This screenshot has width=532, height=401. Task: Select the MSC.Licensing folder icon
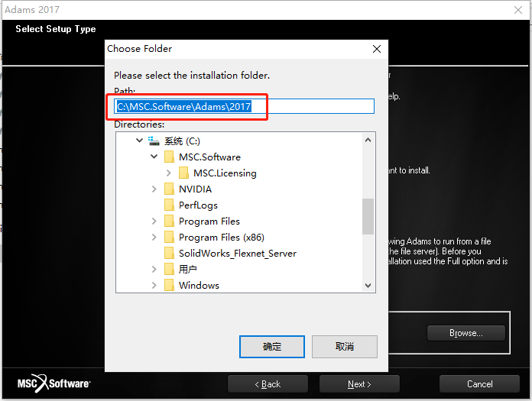[x=183, y=173]
